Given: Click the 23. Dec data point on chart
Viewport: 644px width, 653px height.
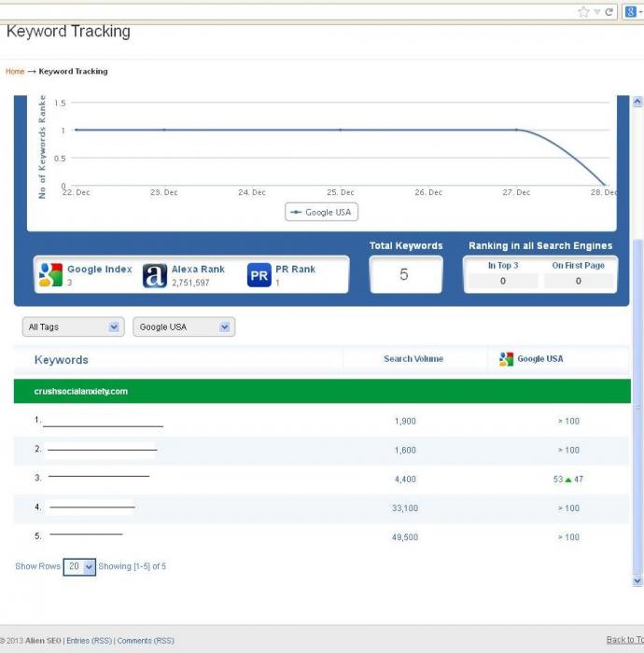Looking at the screenshot, I should [x=164, y=130].
